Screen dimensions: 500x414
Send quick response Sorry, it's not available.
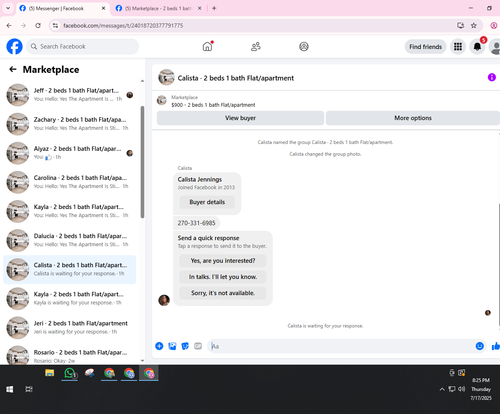coord(223,293)
